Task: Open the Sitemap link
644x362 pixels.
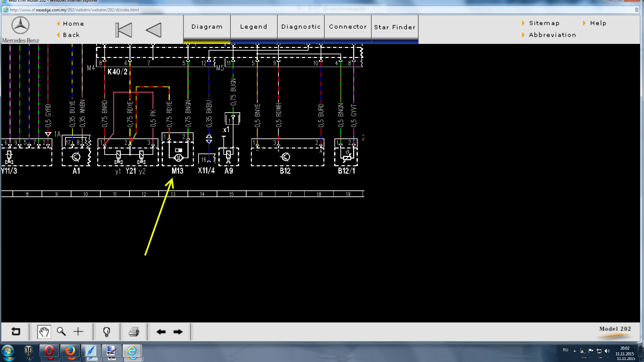Action: [544, 23]
